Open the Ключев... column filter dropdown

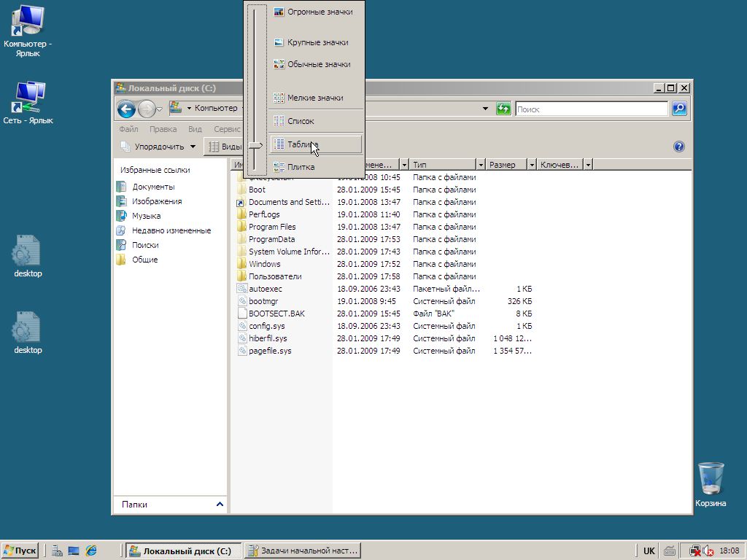589,165
